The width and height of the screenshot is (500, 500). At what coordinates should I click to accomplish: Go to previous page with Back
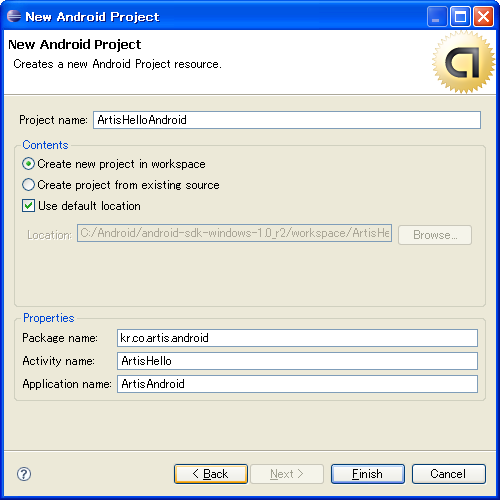coord(211,474)
